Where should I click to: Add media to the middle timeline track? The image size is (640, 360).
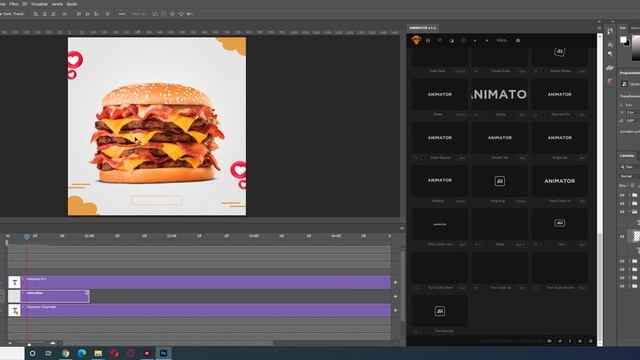click(395, 296)
